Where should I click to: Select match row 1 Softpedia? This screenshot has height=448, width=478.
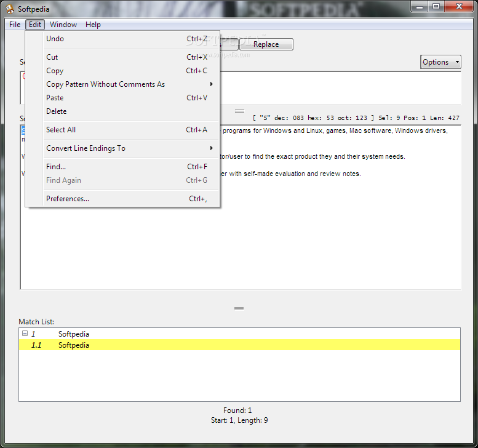[x=239, y=334]
